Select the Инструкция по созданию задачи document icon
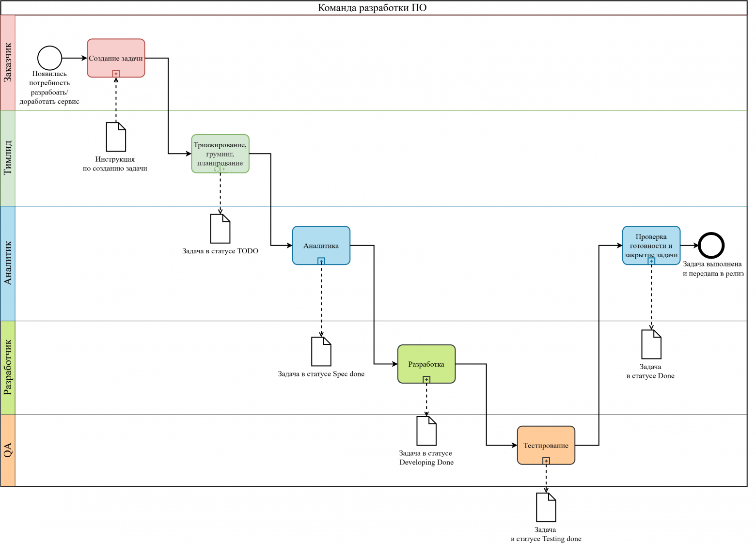 (x=116, y=137)
